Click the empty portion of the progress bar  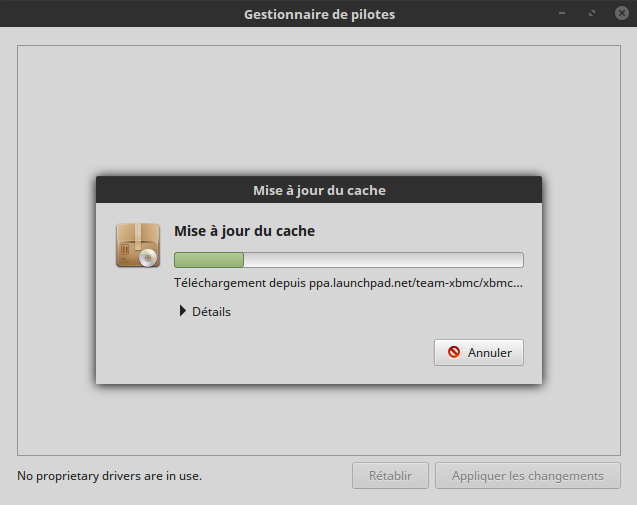pyautogui.click(x=383, y=260)
